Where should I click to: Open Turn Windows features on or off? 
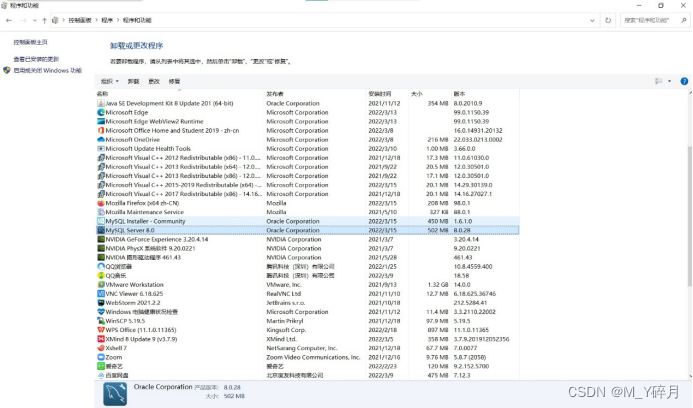[47, 70]
